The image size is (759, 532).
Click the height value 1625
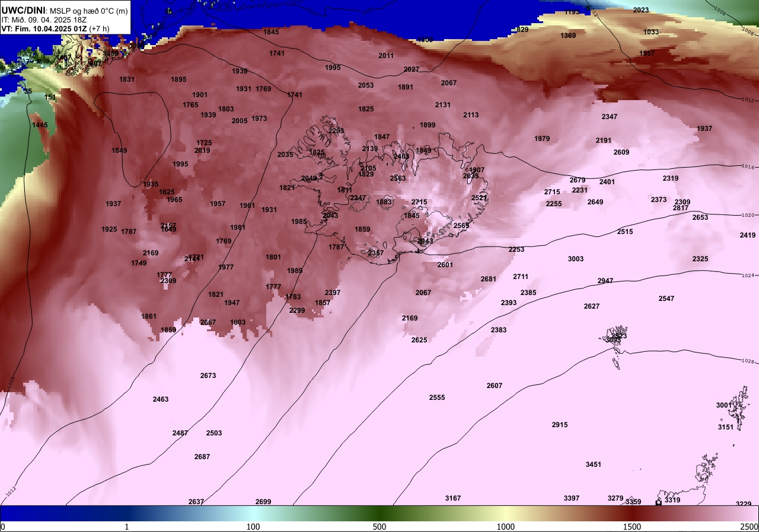point(167,192)
